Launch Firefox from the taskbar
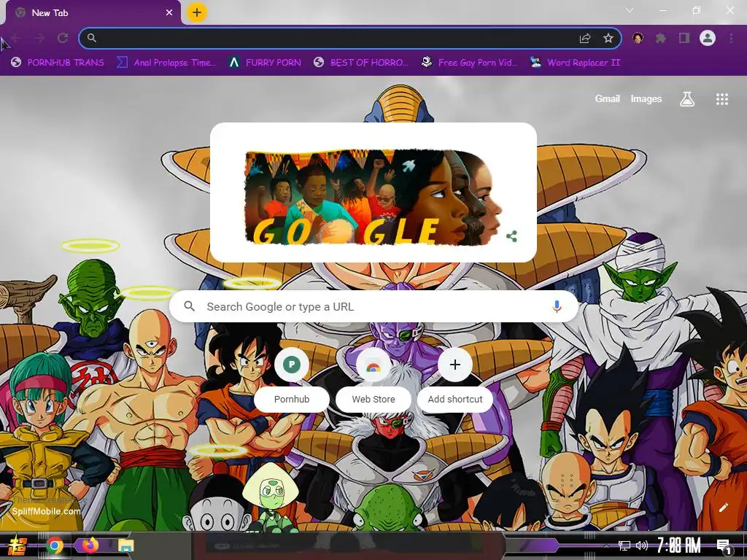 coord(90,545)
